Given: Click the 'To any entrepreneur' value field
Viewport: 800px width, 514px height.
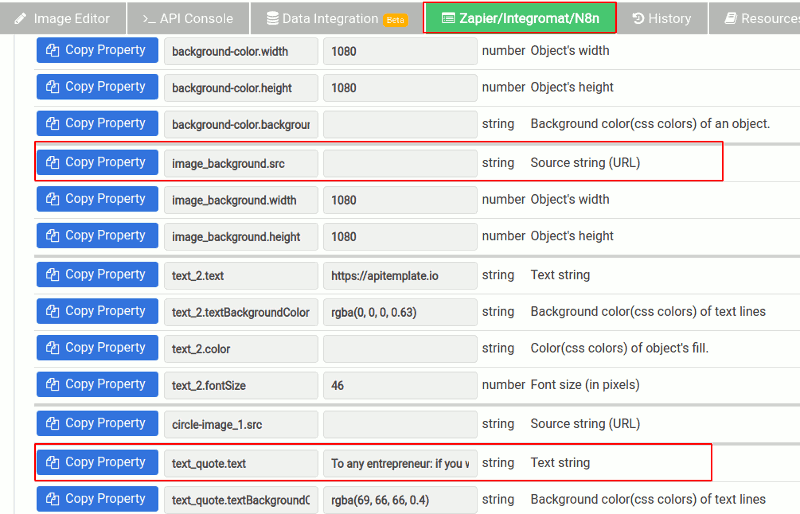Looking at the screenshot, I should coord(400,463).
